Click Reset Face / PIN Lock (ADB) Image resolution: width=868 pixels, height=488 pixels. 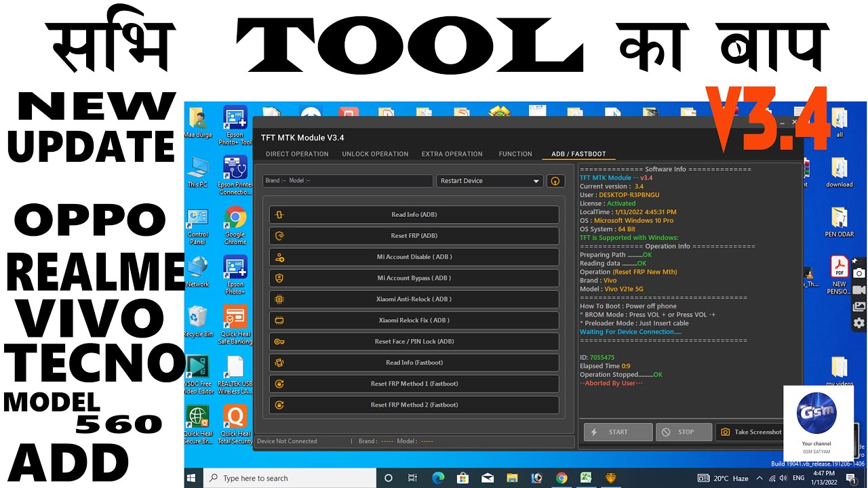pyautogui.click(x=414, y=342)
